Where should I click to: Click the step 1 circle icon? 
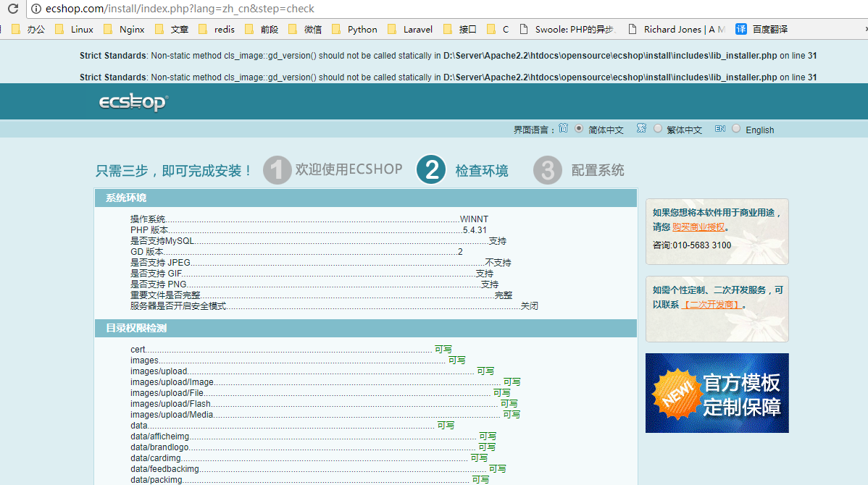pyautogui.click(x=277, y=170)
